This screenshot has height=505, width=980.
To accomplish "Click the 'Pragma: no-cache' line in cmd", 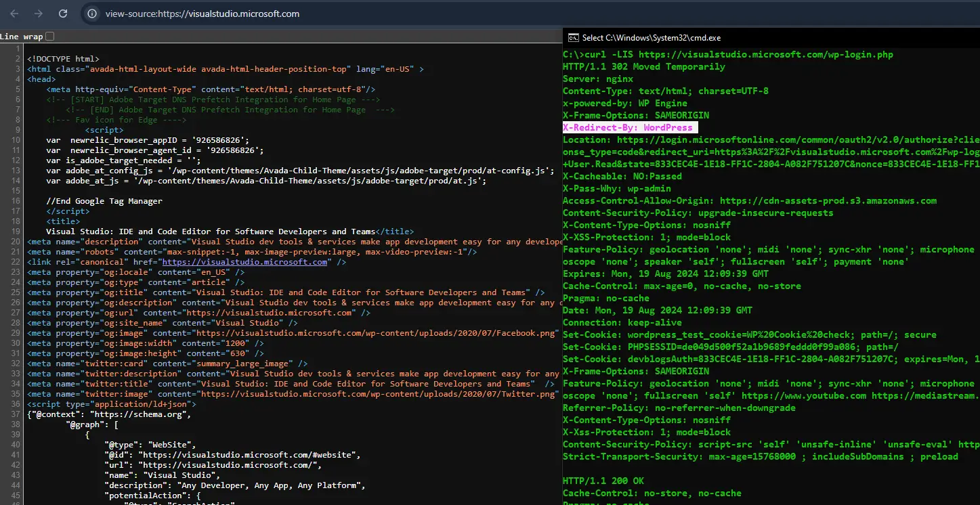I will click(606, 298).
